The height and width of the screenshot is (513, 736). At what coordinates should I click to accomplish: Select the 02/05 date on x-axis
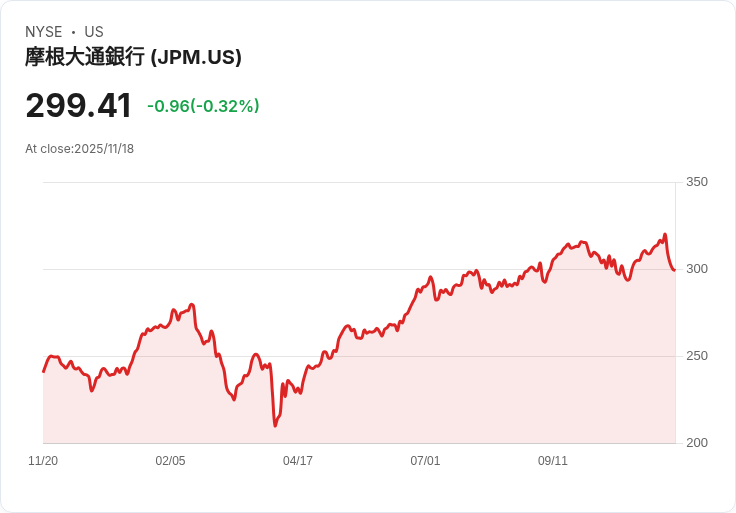170,461
